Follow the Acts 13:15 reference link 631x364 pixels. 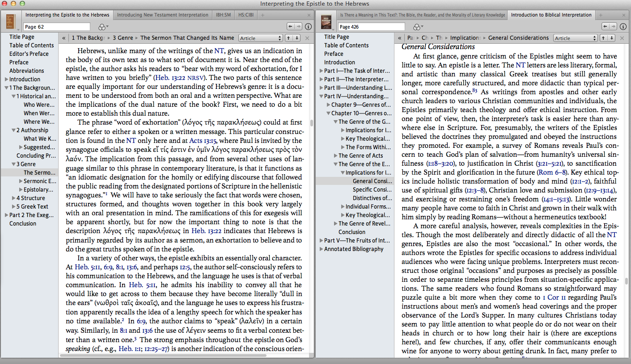pos(204,140)
